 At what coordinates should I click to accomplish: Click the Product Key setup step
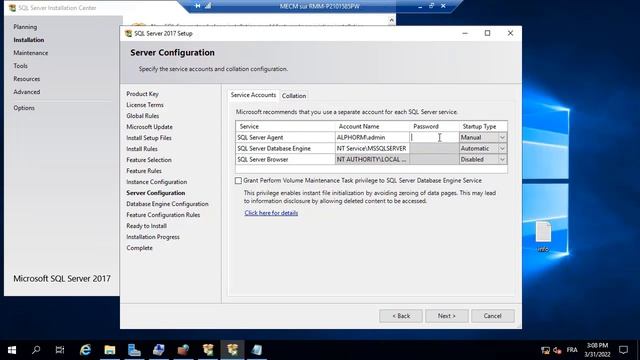pos(142,94)
